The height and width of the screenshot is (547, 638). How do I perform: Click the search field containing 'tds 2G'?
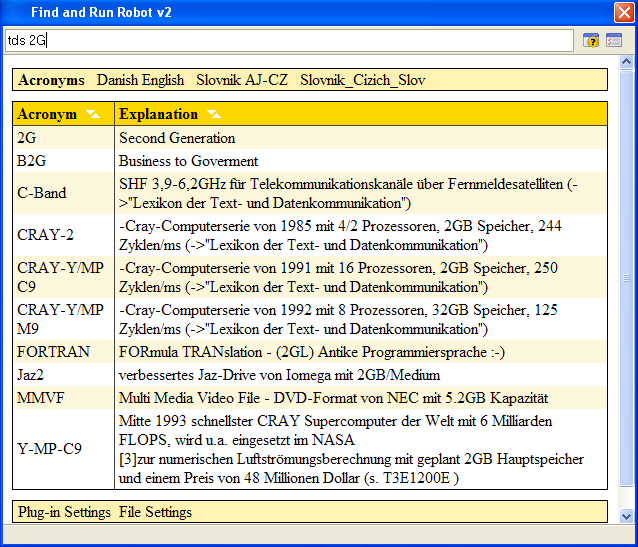[289, 40]
